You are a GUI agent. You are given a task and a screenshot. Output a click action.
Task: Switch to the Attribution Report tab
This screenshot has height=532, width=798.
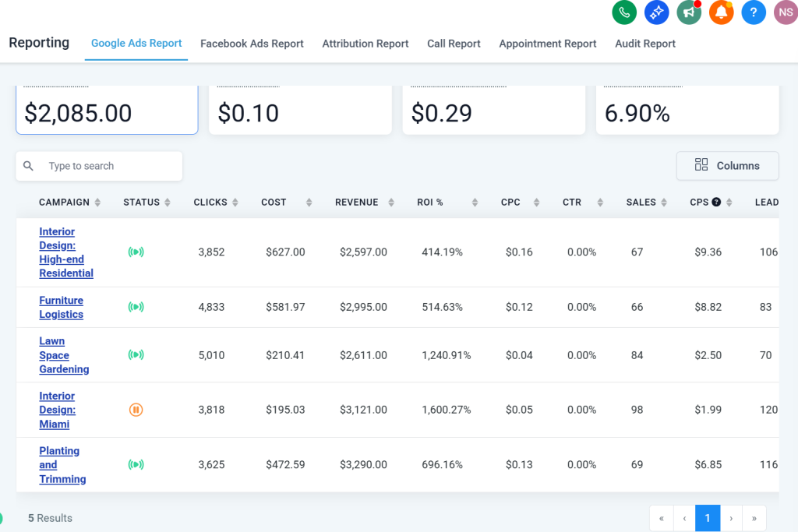(365, 44)
